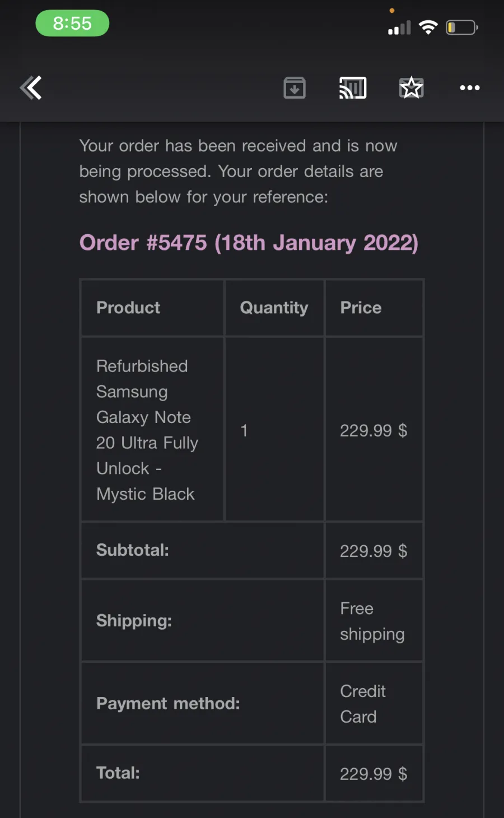Tap the Wi-Fi status icon
504x818 pixels.
click(428, 27)
